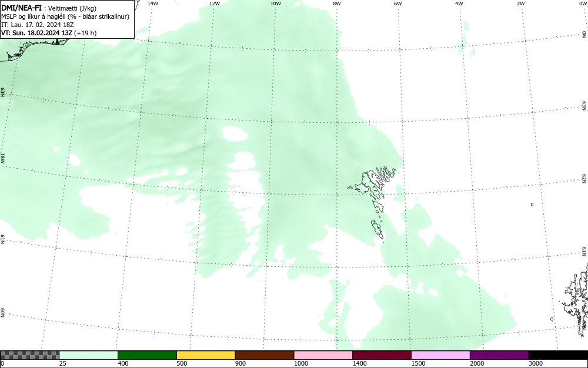Click the 'IT: Lau. 17. 02. 2024 18Z' line

(x=38, y=25)
